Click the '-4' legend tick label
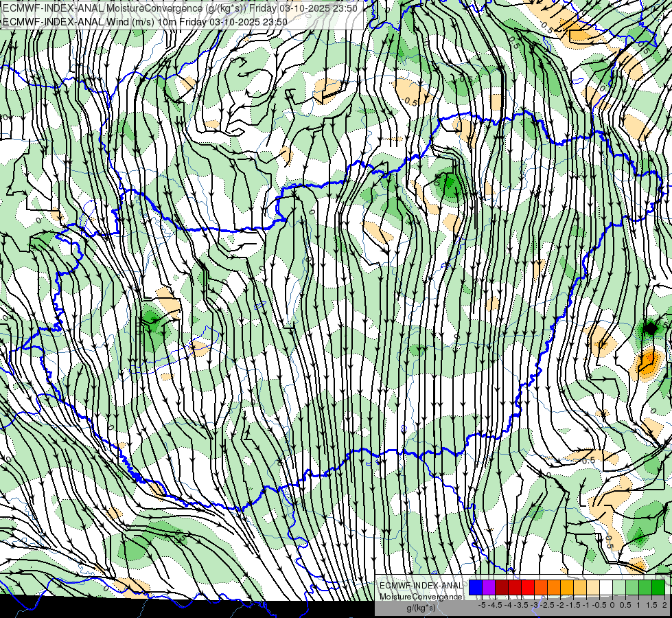 (x=508, y=605)
